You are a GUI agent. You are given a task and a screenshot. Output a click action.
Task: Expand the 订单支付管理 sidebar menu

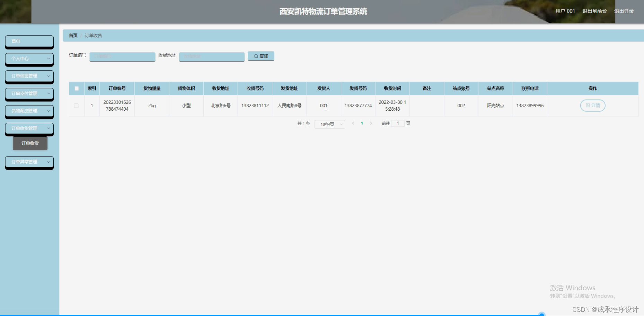pos(29,94)
